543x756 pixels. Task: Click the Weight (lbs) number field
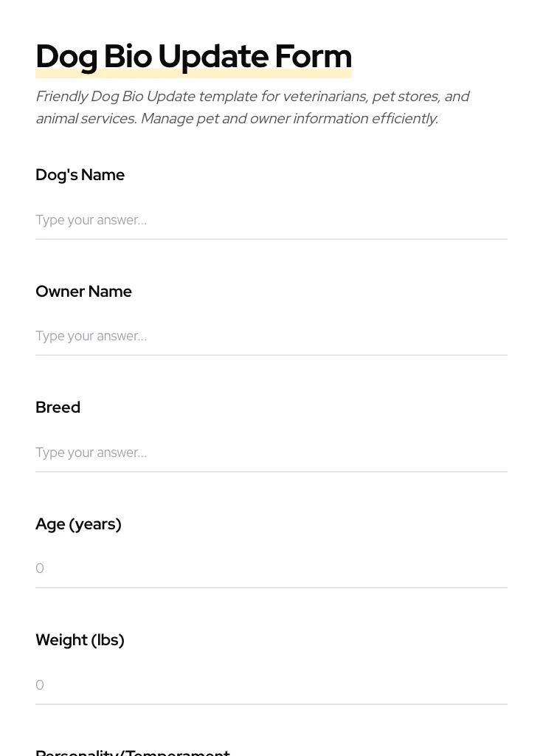click(271, 685)
